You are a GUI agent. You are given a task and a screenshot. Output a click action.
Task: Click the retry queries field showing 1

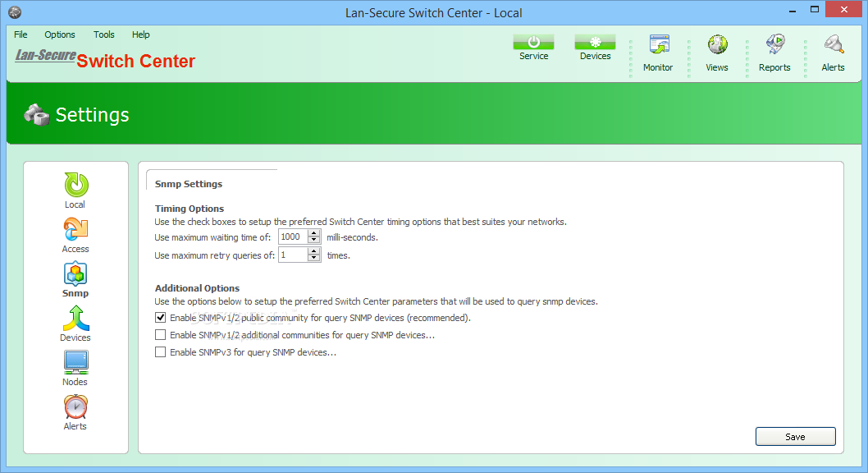click(x=294, y=255)
